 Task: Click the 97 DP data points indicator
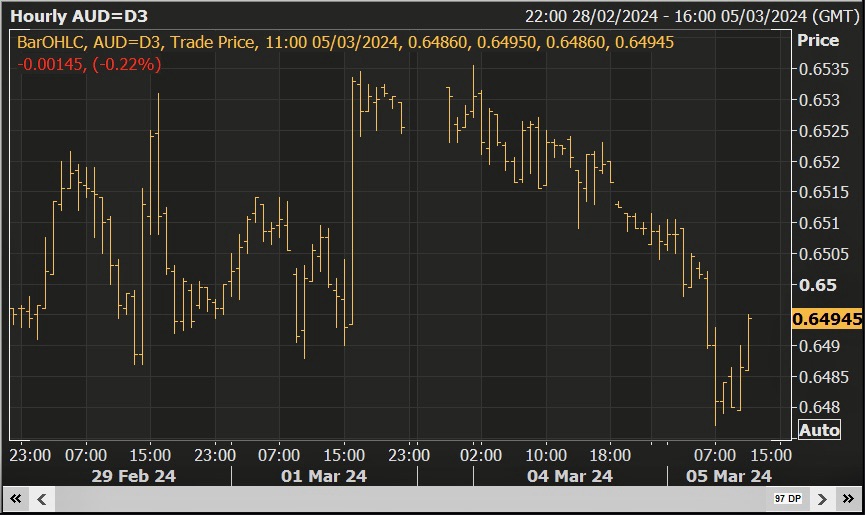tap(786, 498)
